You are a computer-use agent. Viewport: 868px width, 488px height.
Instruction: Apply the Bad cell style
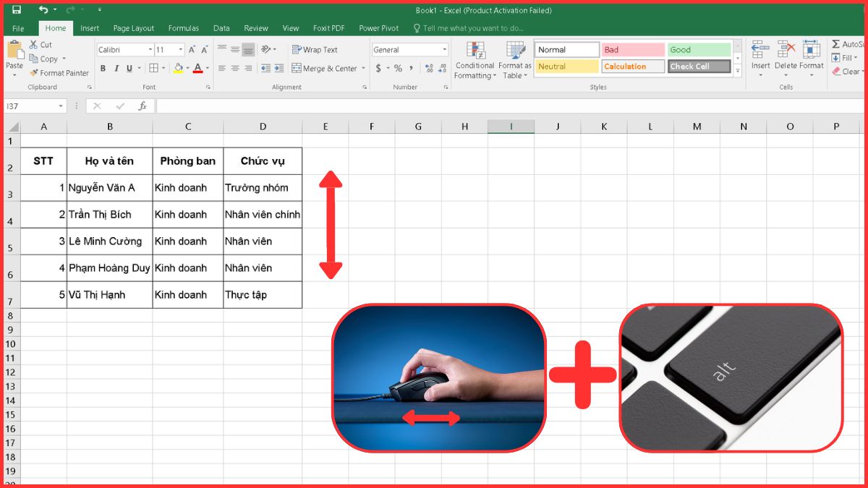633,50
